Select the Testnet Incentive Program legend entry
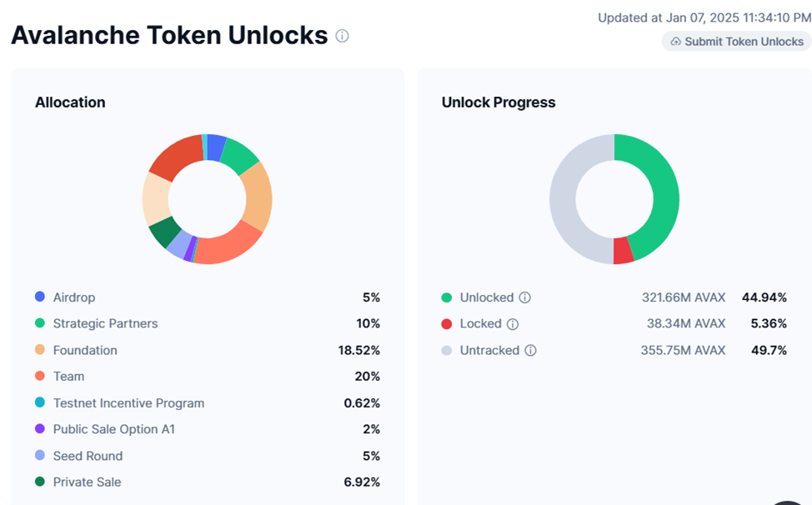 (128, 403)
